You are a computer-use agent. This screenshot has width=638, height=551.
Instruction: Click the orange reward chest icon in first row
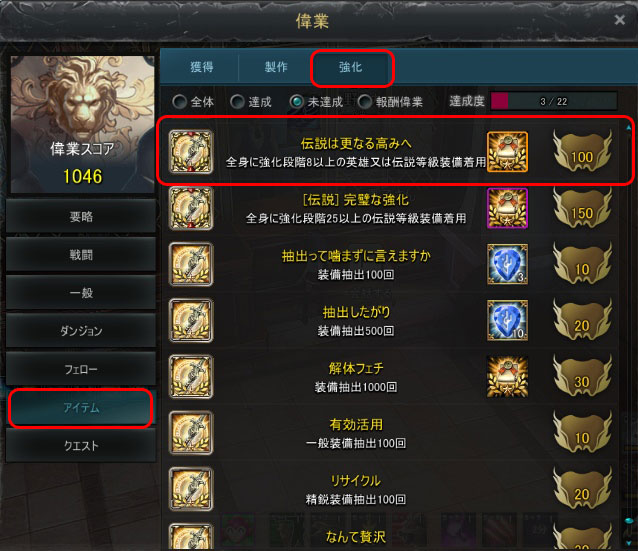coord(507,152)
